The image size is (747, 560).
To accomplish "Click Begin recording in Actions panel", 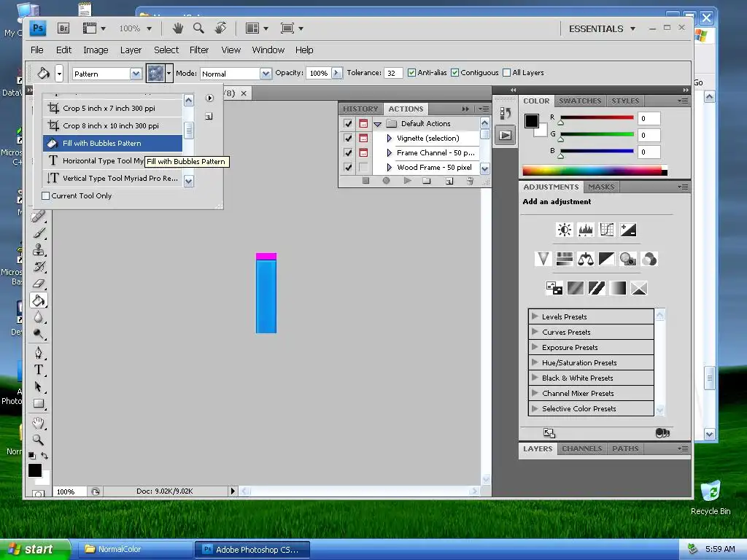I will click(387, 181).
